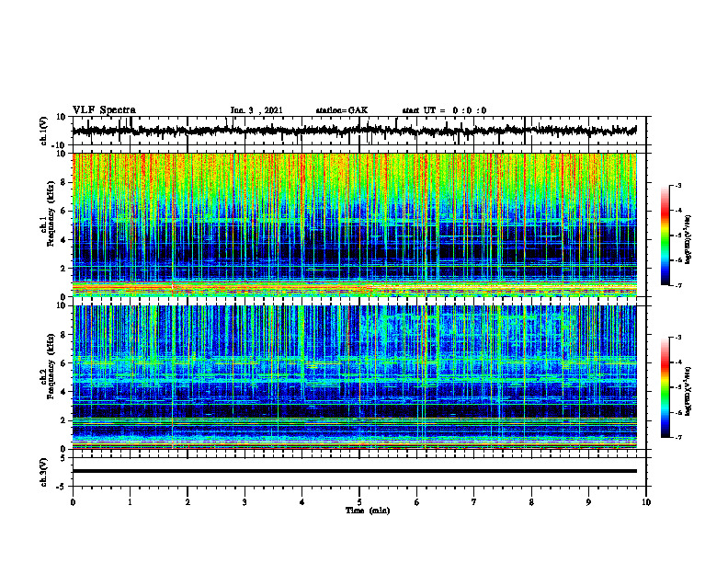Click the "-3" label on ch.2 color scale
This screenshot has width=728, height=563.
click(677, 338)
